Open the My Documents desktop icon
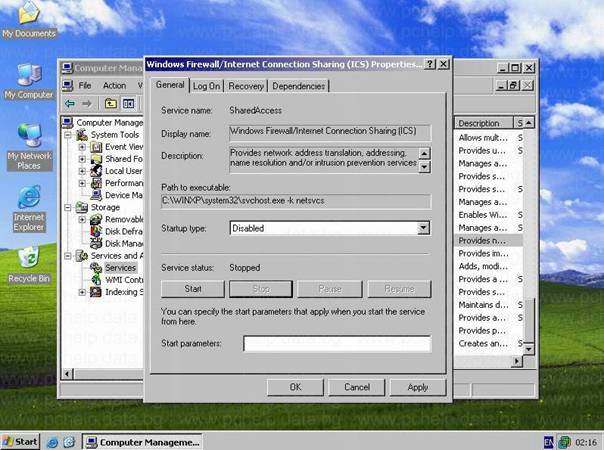The height and width of the screenshot is (450, 604). 28,18
